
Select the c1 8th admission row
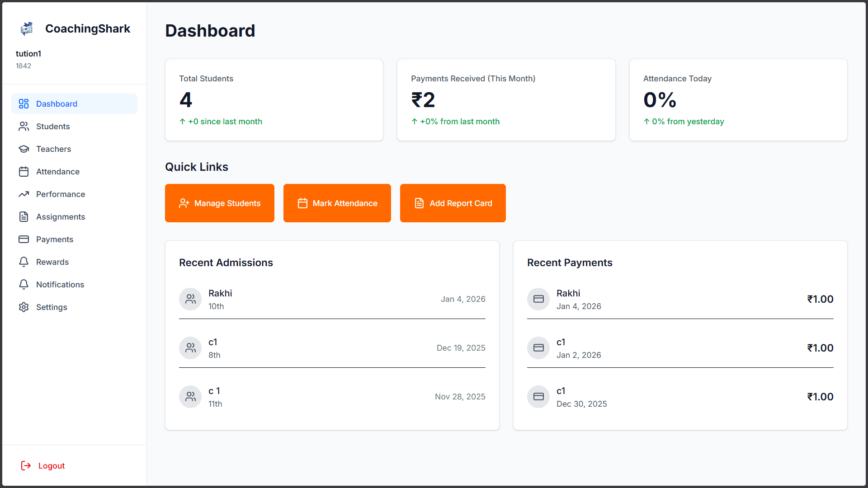[x=332, y=348]
